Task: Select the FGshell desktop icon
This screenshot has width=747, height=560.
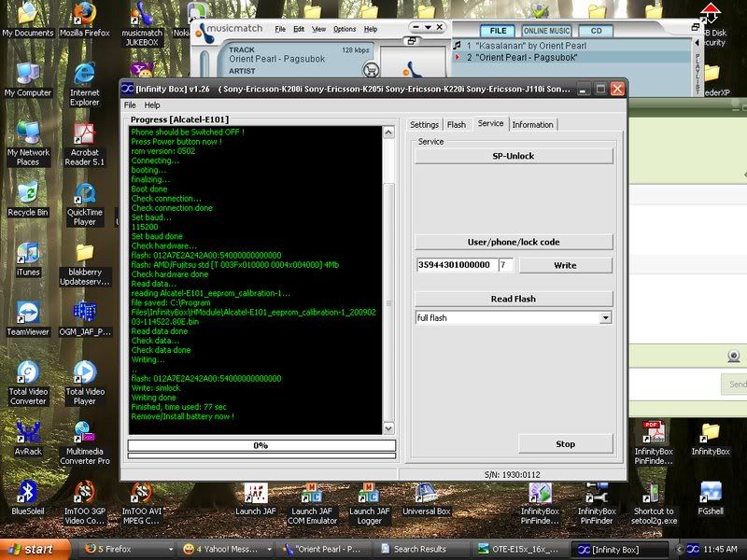Action: 711,492
